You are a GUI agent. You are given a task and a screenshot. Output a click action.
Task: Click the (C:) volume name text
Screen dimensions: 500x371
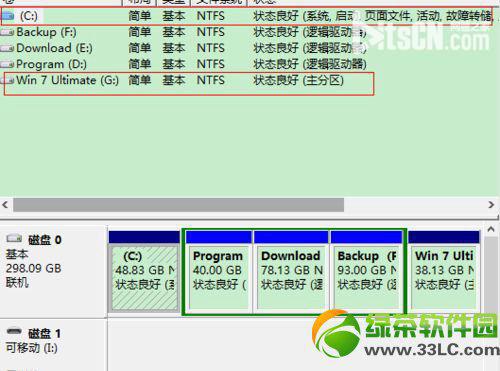(29, 16)
